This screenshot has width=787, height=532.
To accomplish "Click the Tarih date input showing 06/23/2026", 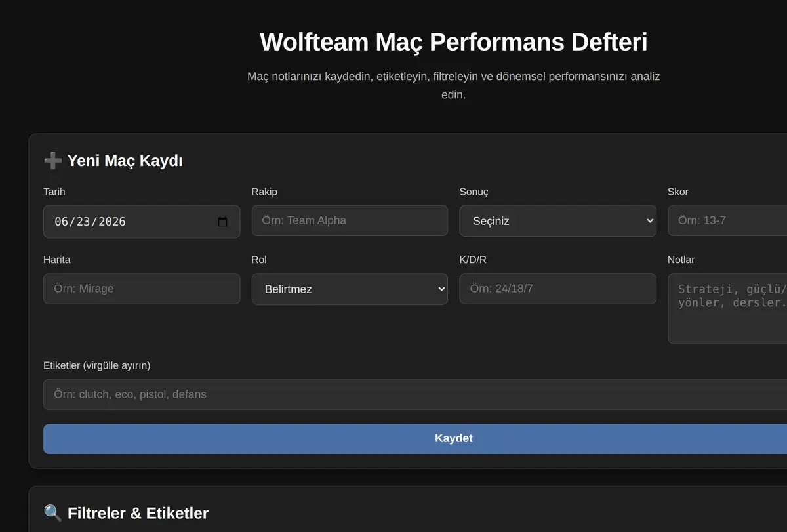I will [142, 222].
